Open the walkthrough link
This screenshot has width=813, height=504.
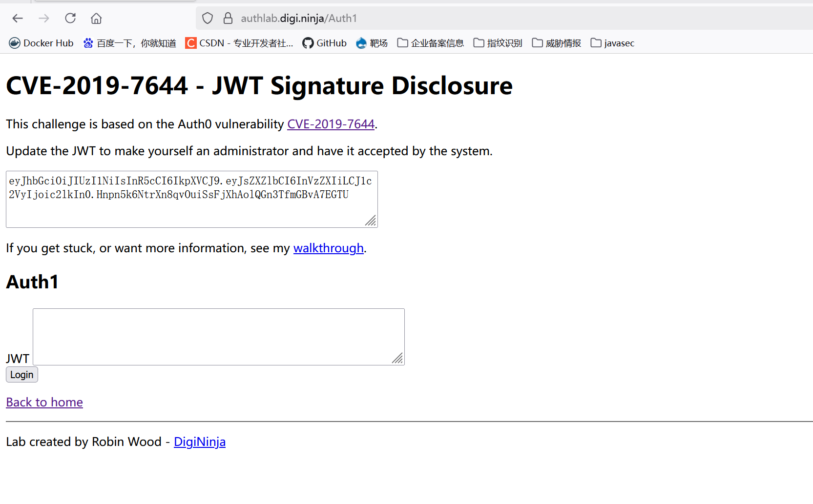click(329, 248)
